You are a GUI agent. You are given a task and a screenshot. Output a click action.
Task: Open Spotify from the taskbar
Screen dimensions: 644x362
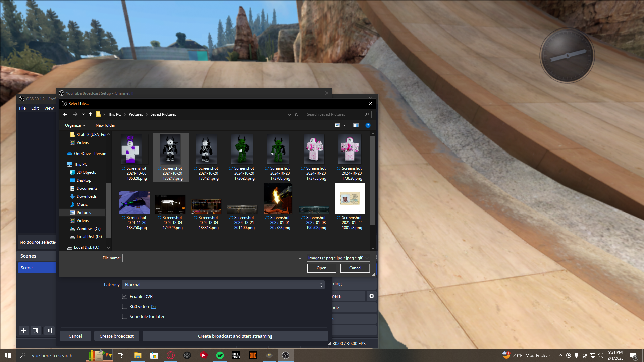click(220, 355)
